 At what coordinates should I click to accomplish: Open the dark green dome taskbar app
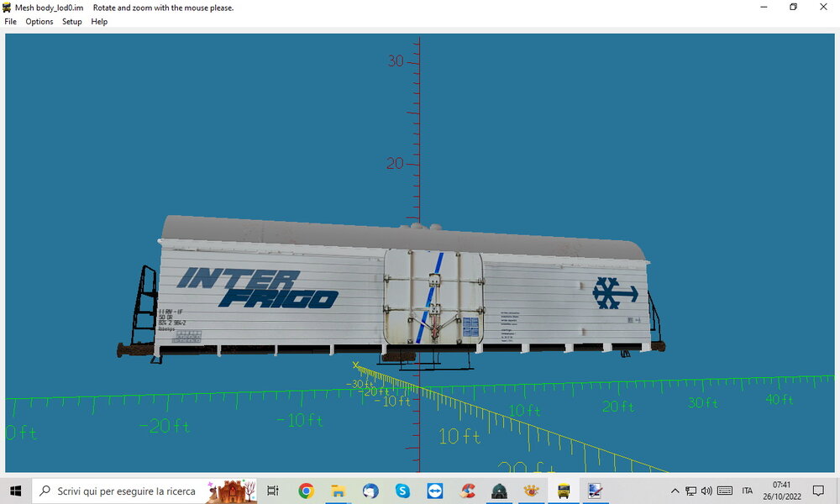(x=499, y=491)
